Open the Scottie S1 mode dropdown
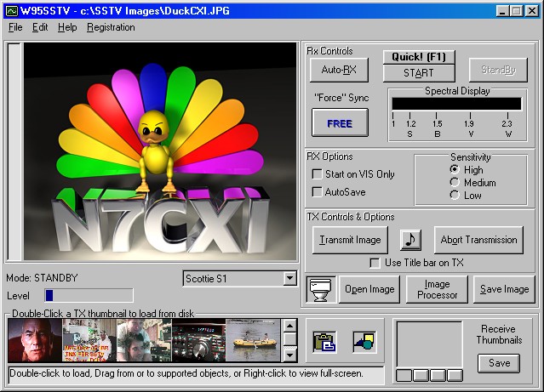544x392 pixels. tap(289, 278)
